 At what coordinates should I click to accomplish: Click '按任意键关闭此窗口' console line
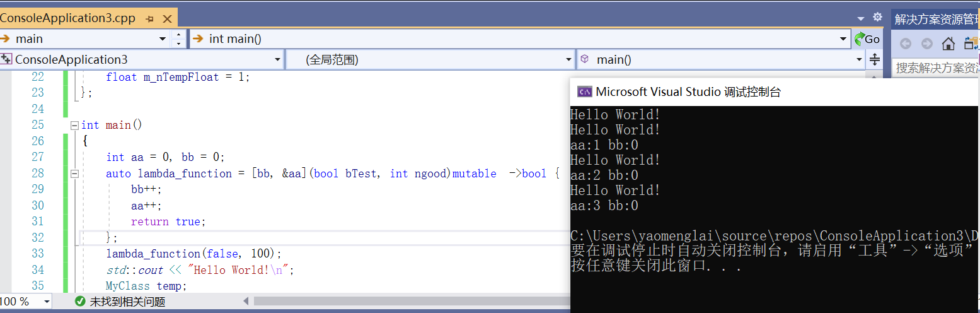(655, 266)
